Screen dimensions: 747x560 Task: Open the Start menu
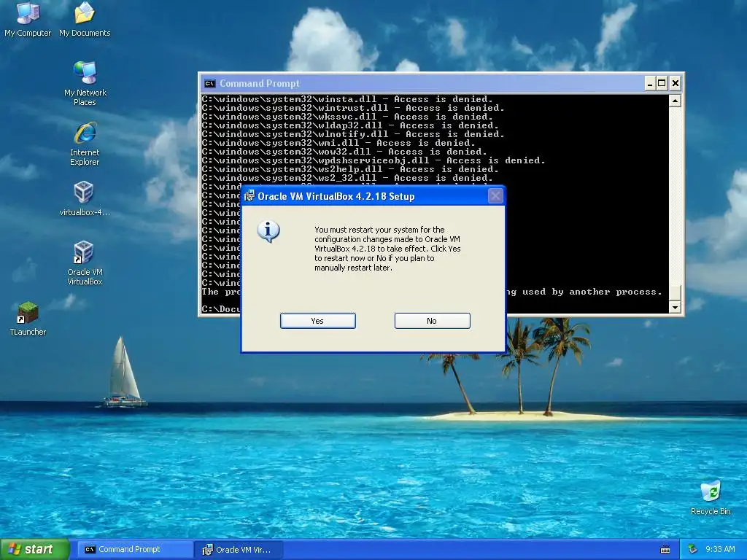click(x=35, y=549)
